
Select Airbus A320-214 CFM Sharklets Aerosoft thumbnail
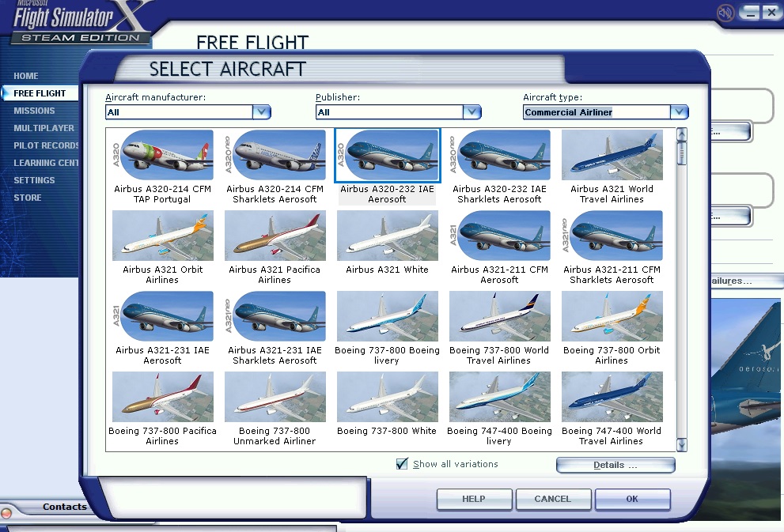[x=275, y=155]
